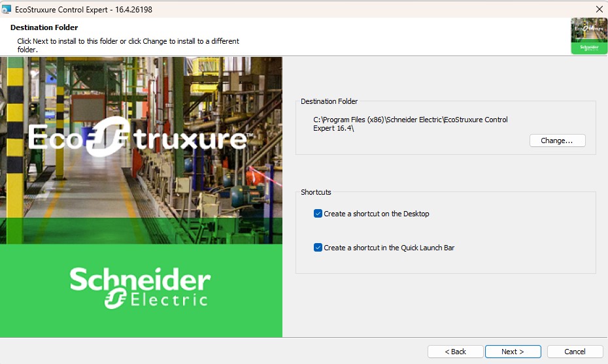Screen dimensions: 608x364
Task: Click the EcoStruxure thumbnail in header
Action: pyautogui.click(x=588, y=36)
